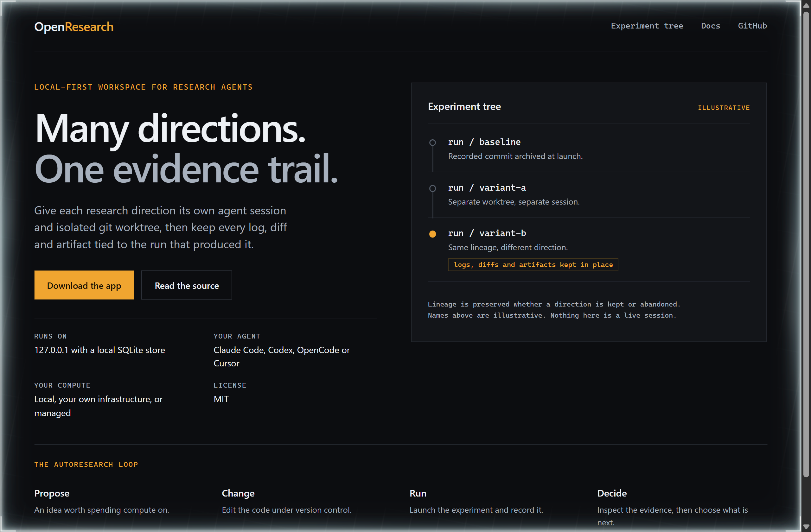Click the RUNS ON label
Screen dimensions: 811x532
point(50,336)
